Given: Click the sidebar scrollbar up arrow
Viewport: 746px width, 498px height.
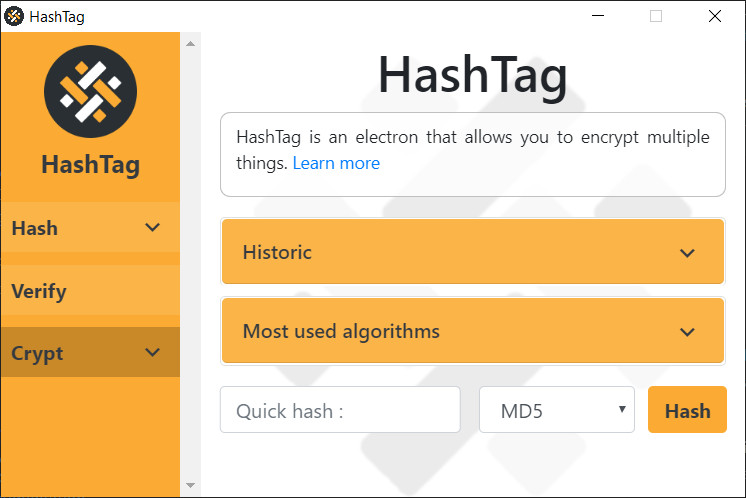Looking at the screenshot, I should [x=190, y=44].
